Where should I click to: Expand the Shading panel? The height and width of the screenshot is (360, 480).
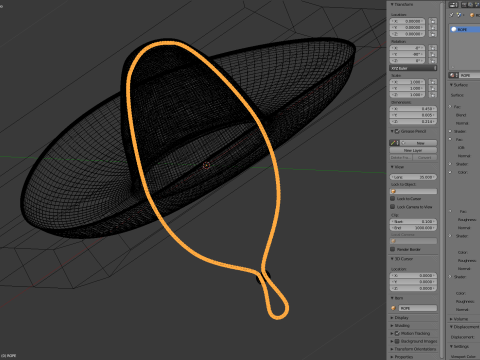coord(392,326)
